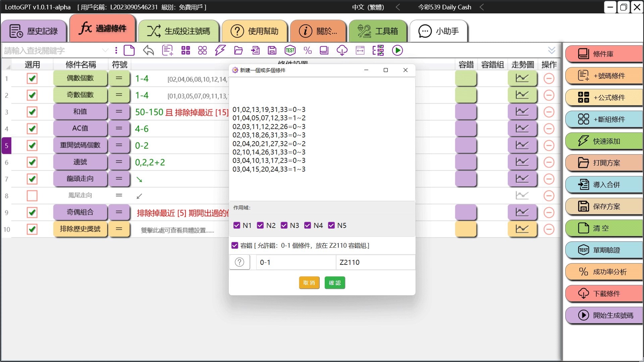The height and width of the screenshot is (362, 644).
Task: Click the new blank scheme toolbar icon
Action: (x=129, y=50)
